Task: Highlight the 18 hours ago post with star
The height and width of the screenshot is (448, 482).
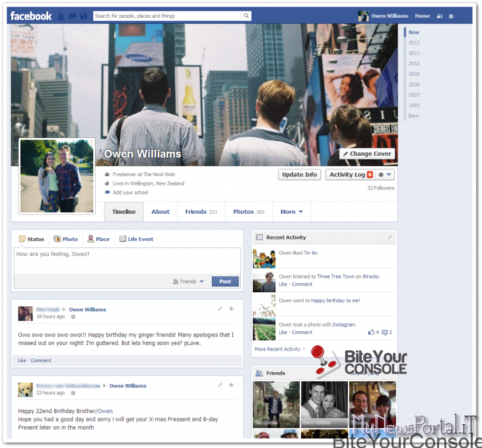Action: (x=231, y=309)
